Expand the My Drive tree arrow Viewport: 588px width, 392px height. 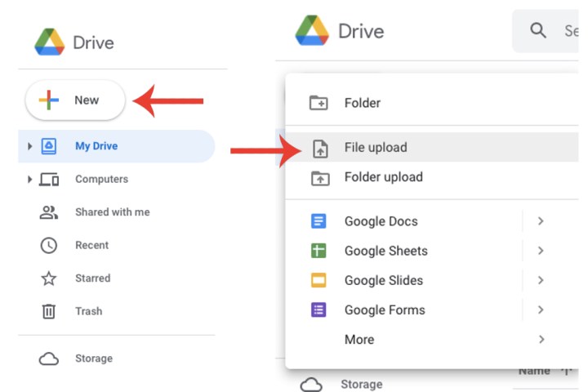click(x=30, y=146)
